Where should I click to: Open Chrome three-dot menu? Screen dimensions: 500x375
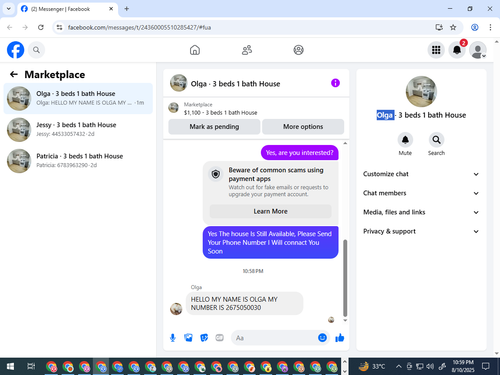pos(490,27)
